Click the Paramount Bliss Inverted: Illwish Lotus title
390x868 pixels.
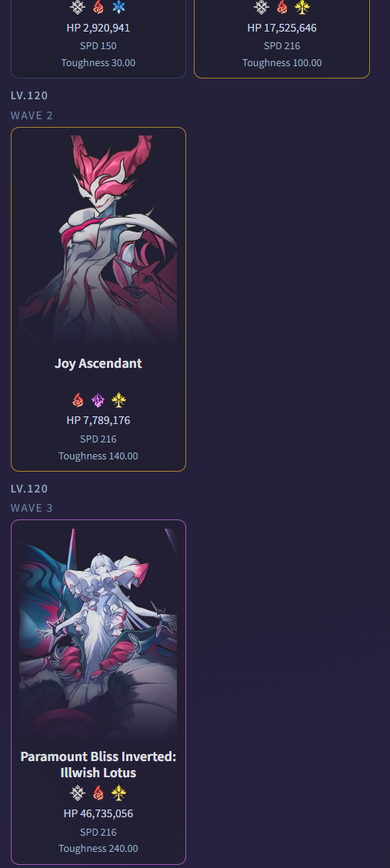(x=98, y=764)
